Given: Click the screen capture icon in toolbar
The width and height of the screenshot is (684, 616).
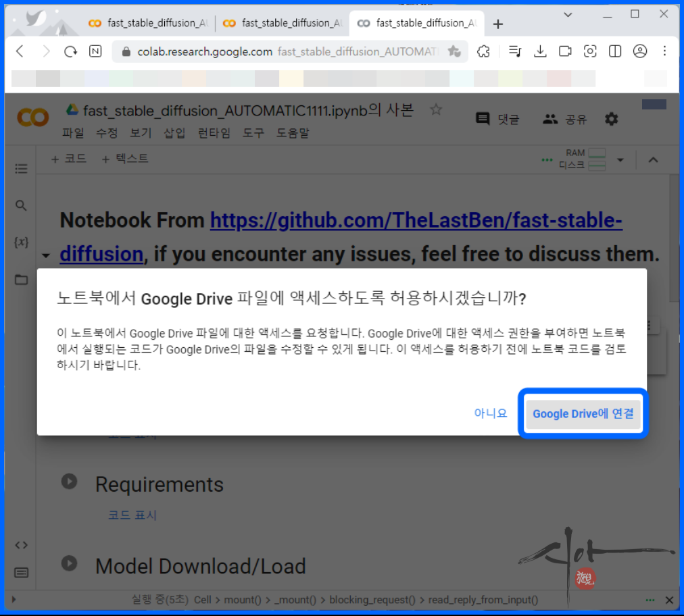Looking at the screenshot, I should [x=590, y=51].
